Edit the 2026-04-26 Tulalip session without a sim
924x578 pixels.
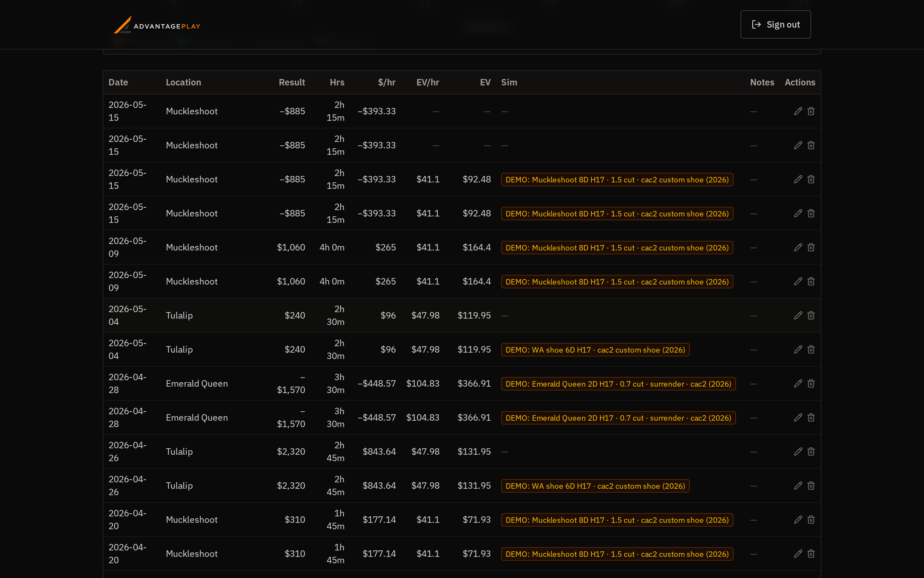(798, 451)
